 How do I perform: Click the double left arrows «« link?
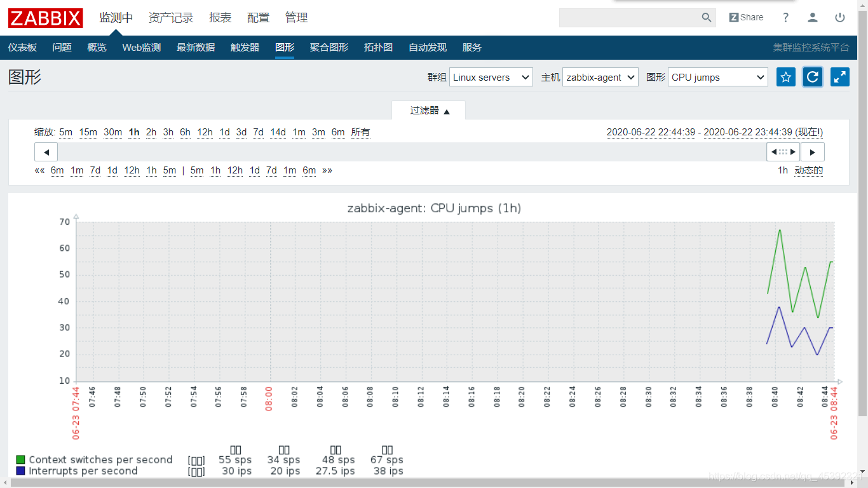click(39, 170)
